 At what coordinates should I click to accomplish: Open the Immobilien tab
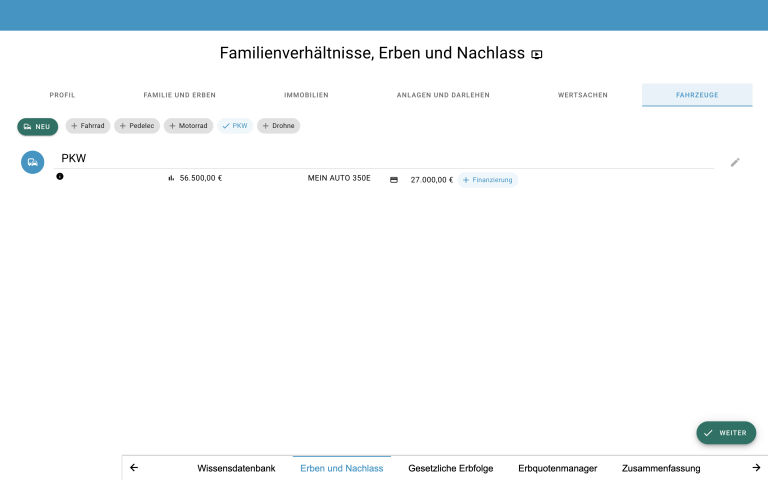click(x=307, y=95)
